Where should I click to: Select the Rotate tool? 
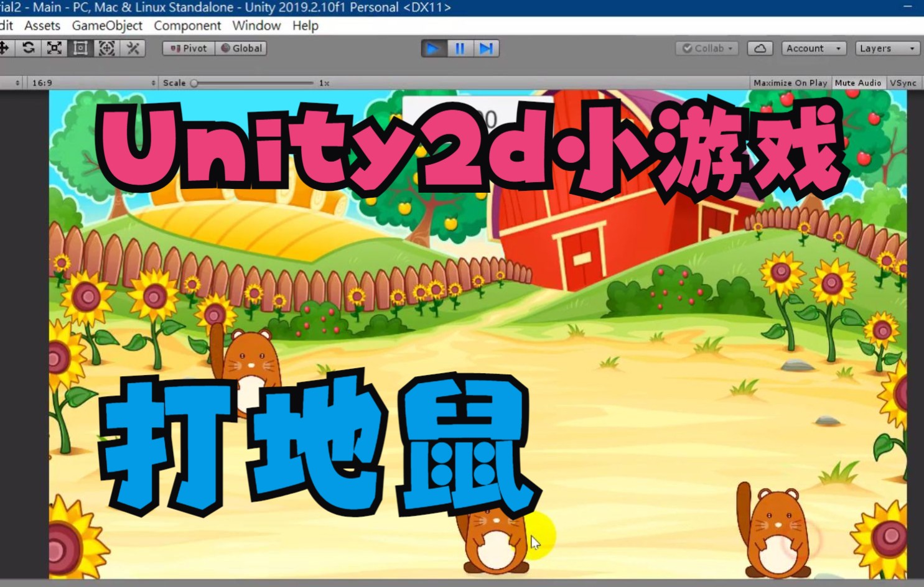click(29, 48)
